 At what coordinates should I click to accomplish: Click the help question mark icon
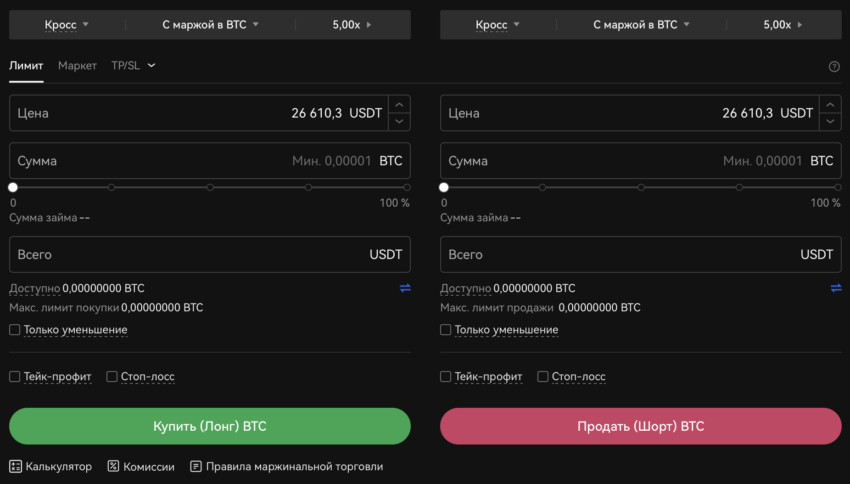[x=834, y=67]
